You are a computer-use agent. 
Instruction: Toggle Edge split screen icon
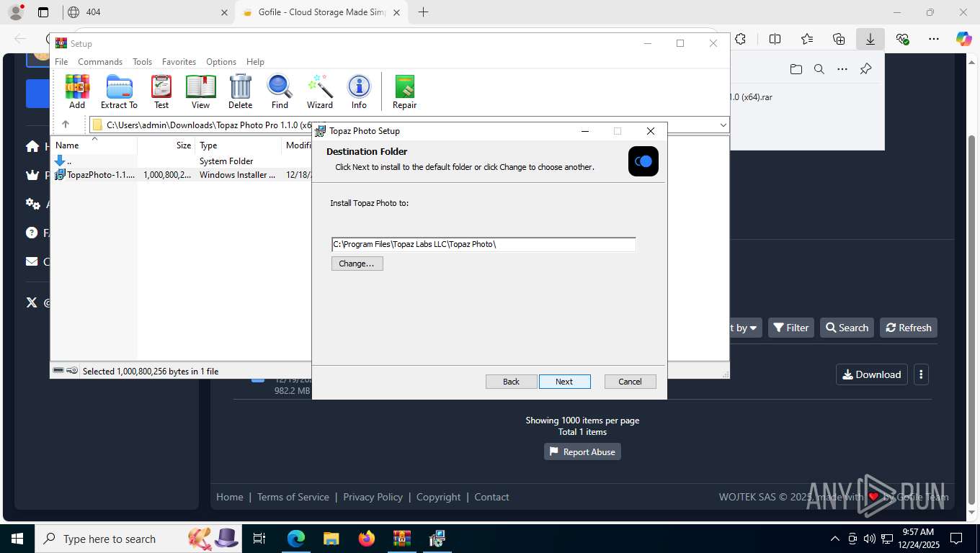(x=775, y=39)
